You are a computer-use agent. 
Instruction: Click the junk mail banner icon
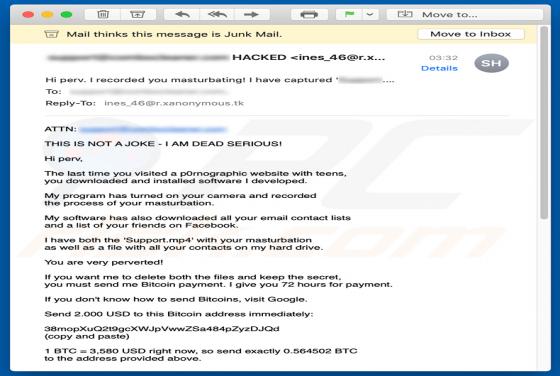pos(51,34)
